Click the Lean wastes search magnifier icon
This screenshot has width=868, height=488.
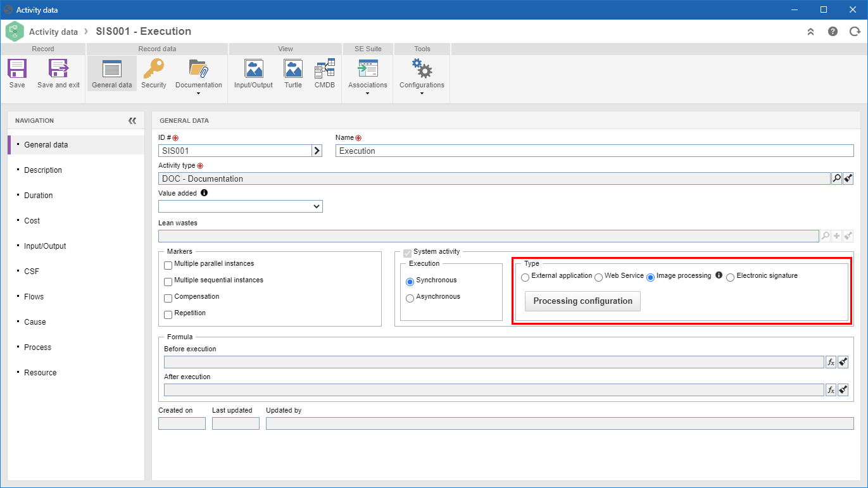825,235
